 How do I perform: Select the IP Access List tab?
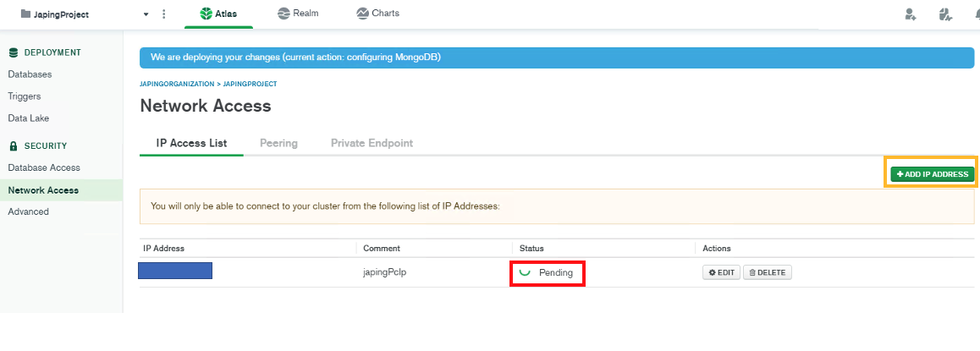tap(191, 143)
